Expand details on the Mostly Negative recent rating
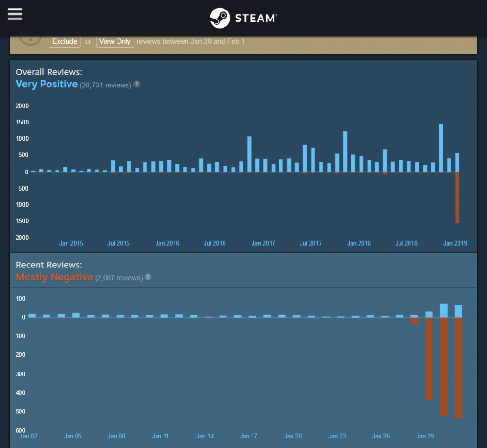 pos(54,276)
